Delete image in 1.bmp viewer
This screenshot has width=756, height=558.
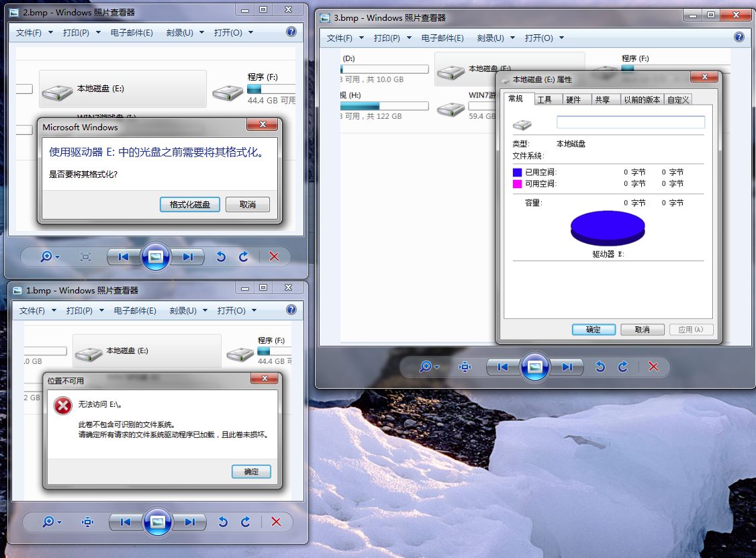(276, 521)
